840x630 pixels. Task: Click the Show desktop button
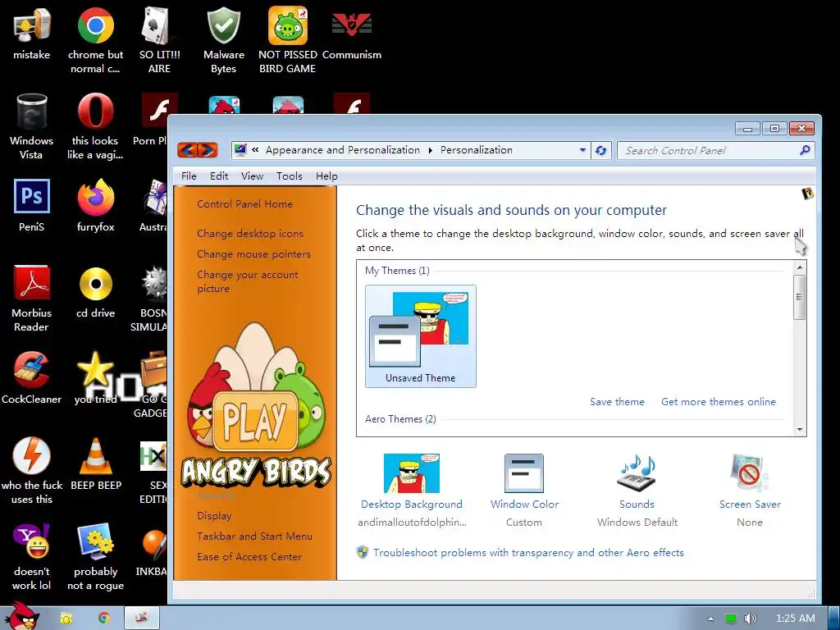(x=834, y=619)
